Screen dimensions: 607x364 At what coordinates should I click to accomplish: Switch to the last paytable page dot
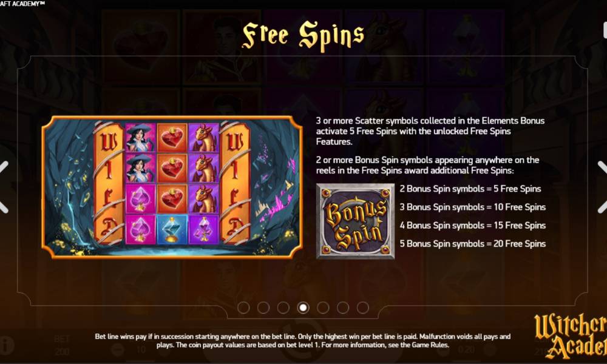(x=363, y=308)
